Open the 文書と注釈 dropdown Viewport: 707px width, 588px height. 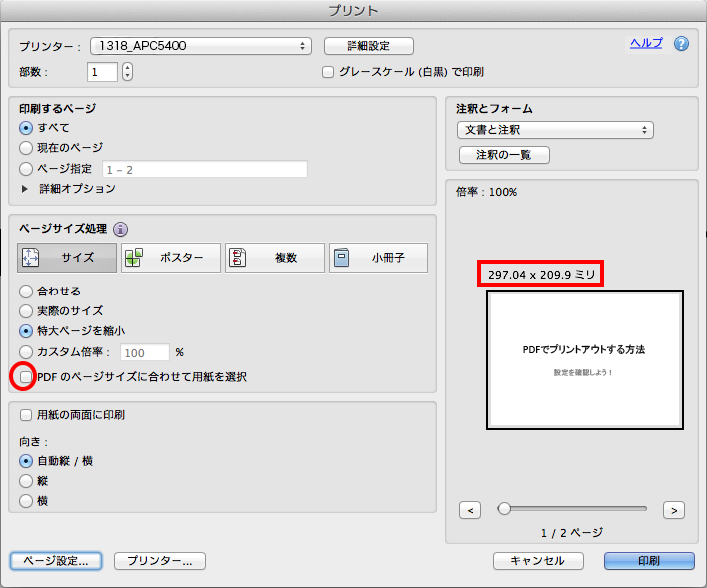point(555,130)
